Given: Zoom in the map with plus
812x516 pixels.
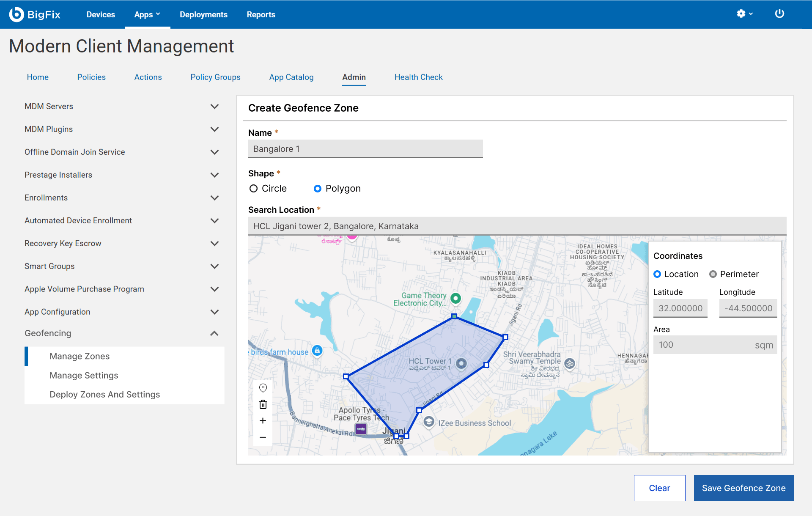Looking at the screenshot, I should (263, 420).
